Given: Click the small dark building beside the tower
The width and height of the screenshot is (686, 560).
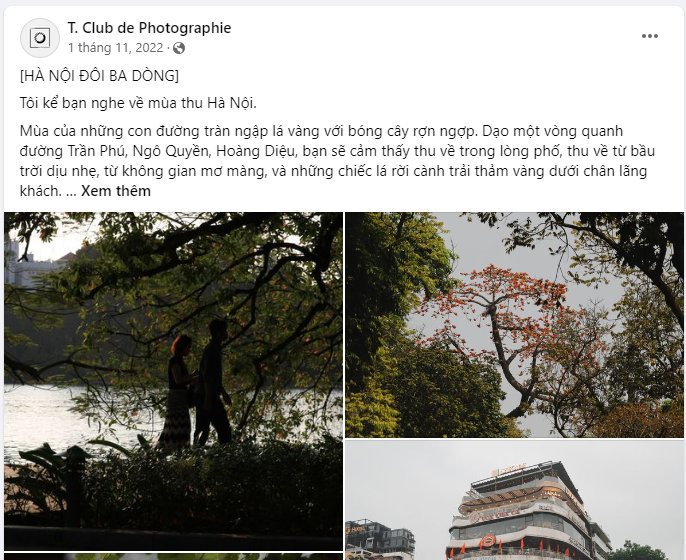Looking at the screenshot, I should (x=380, y=539).
